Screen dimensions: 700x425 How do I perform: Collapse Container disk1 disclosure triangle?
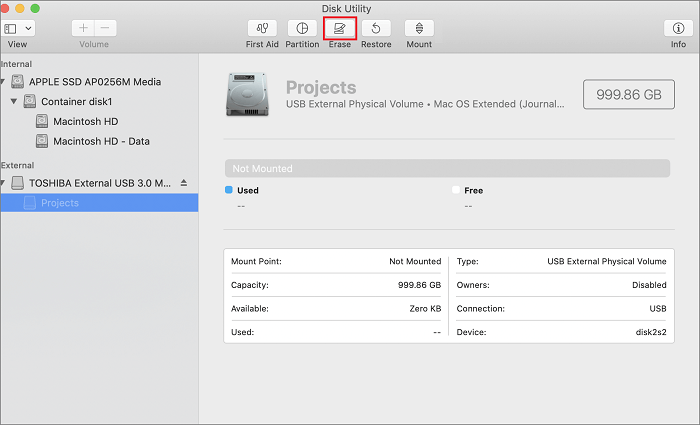pyautogui.click(x=14, y=102)
